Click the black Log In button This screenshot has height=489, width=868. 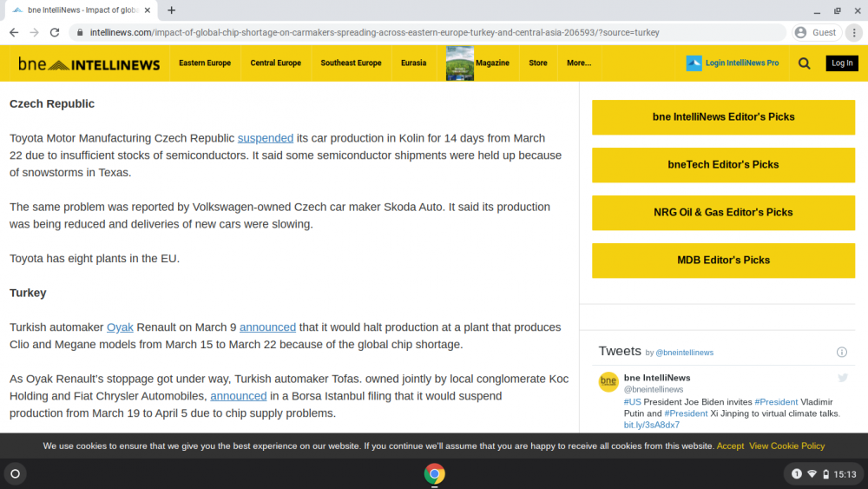(842, 63)
